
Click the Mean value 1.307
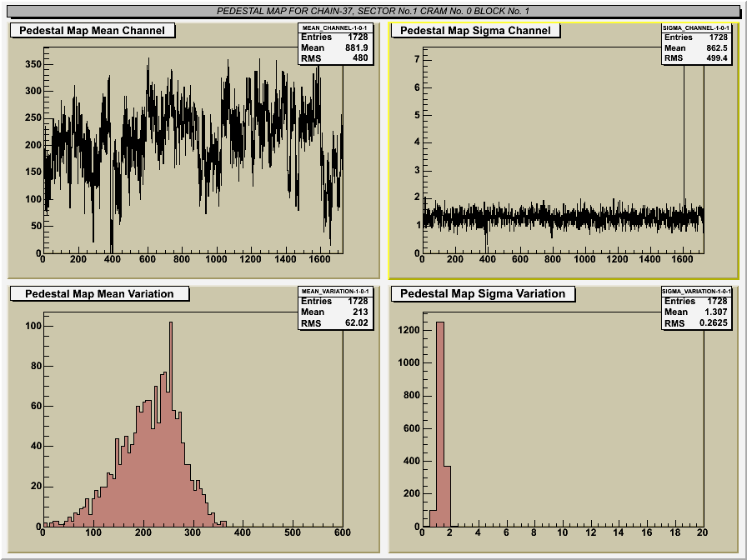click(x=715, y=312)
